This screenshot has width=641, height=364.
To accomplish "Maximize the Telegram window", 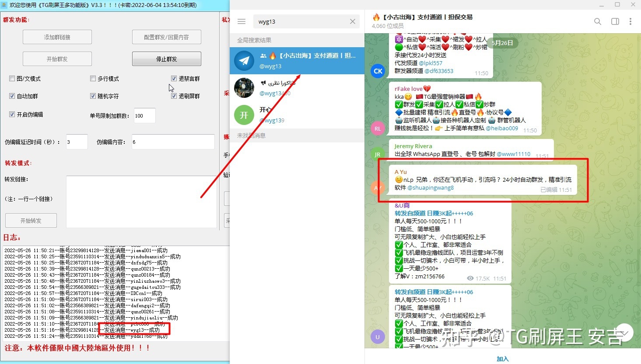I will point(617,4).
